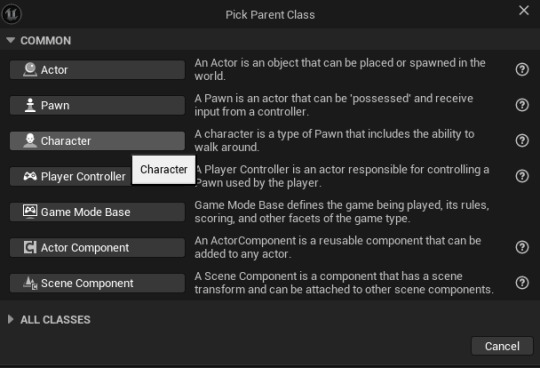The width and height of the screenshot is (540, 368).
Task: Select the Player Controller class
Action: (71, 176)
